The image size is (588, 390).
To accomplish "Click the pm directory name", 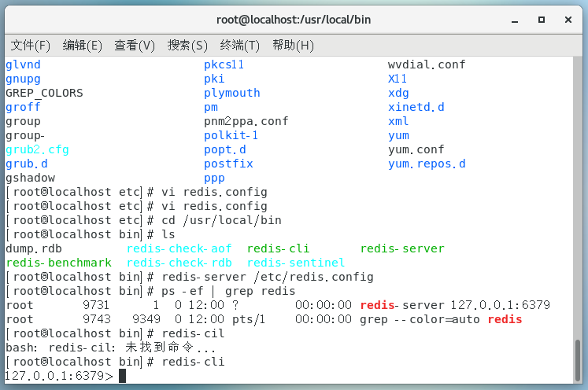I will coord(211,108).
